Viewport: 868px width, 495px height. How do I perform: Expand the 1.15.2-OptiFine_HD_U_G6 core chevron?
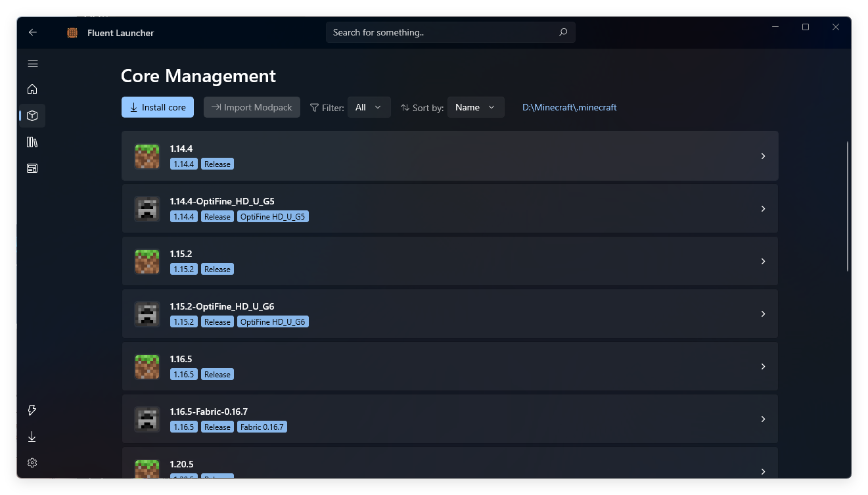tap(763, 314)
